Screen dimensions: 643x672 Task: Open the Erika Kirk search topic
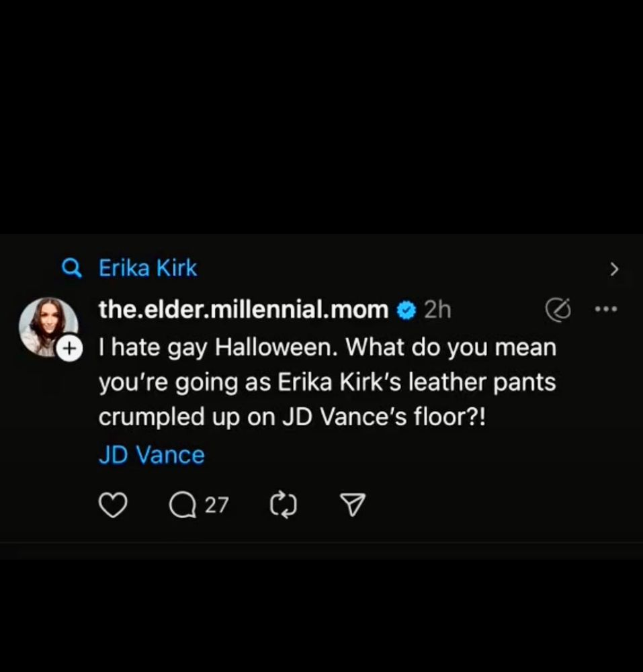[148, 269]
